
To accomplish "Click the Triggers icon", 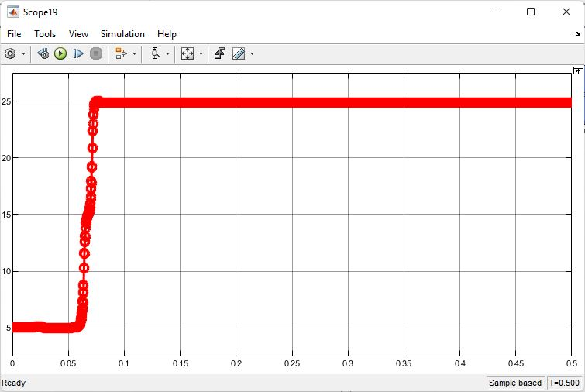I will pos(220,53).
